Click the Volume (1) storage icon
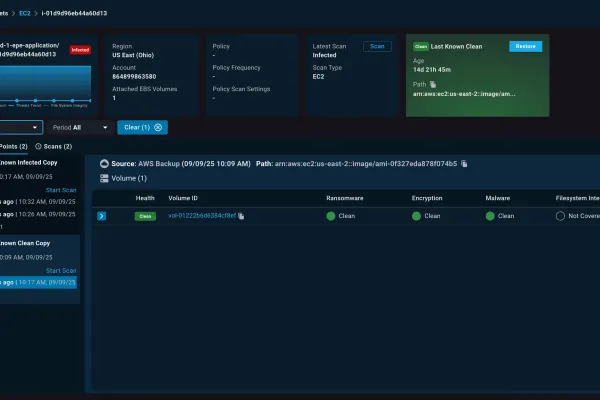600x400 pixels. coord(104,178)
